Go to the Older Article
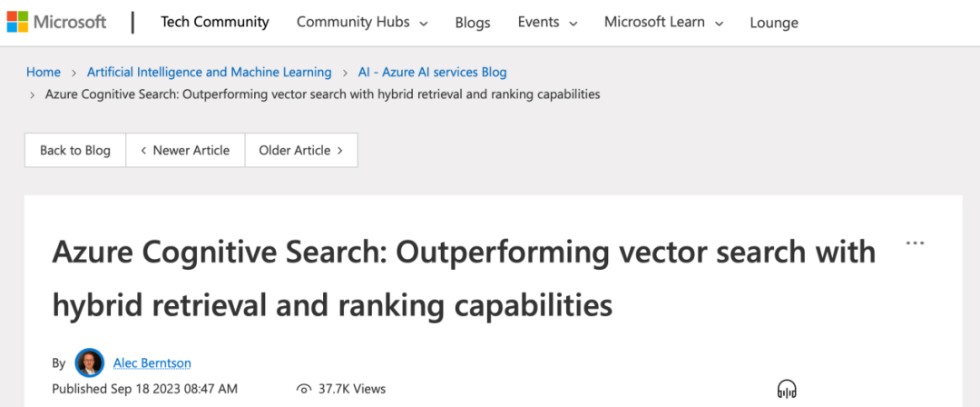The height and width of the screenshot is (407, 980). tap(301, 150)
